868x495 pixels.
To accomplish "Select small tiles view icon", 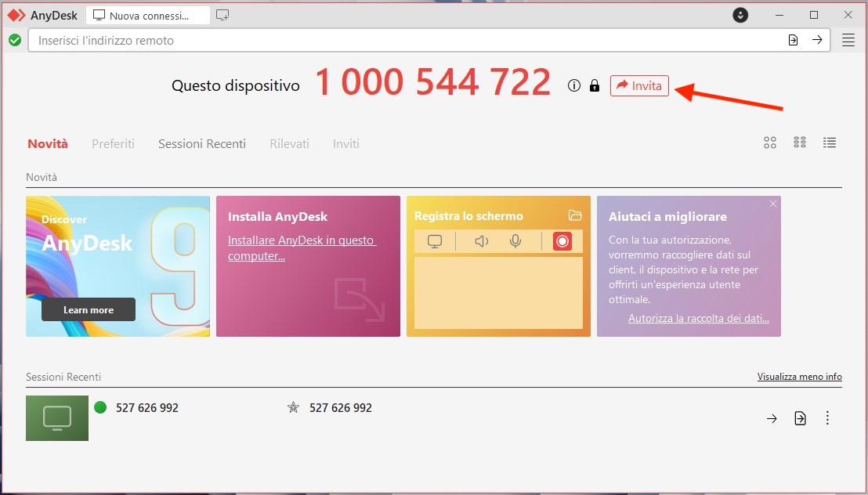I will tap(800, 143).
